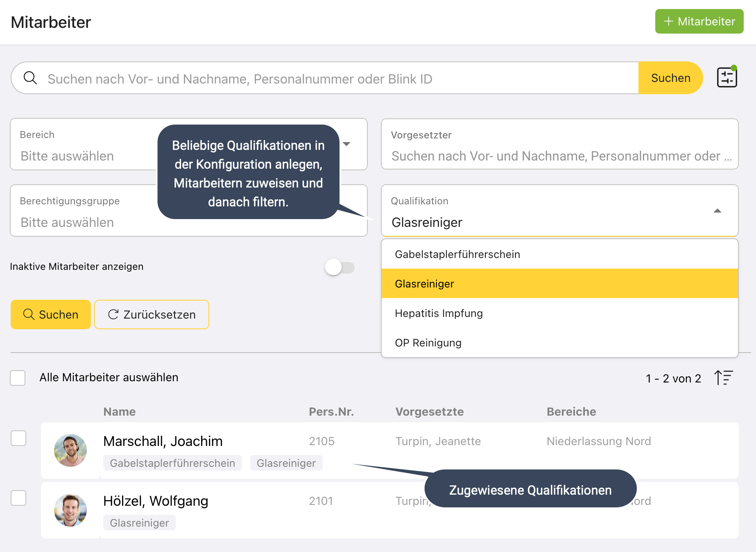
Task: Open the filter settings icon
Action: click(x=727, y=77)
